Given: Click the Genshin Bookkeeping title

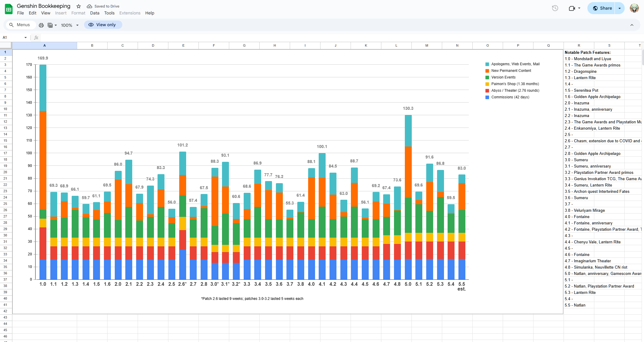Looking at the screenshot, I should [44, 6].
